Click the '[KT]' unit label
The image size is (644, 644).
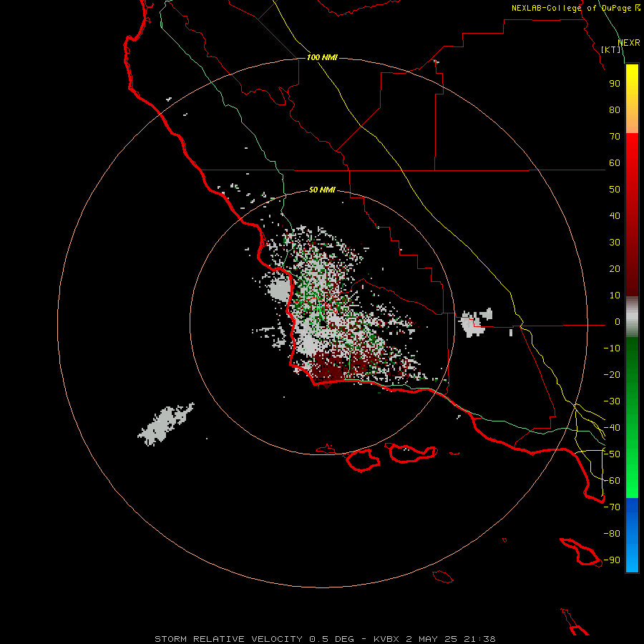click(x=611, y=49)
